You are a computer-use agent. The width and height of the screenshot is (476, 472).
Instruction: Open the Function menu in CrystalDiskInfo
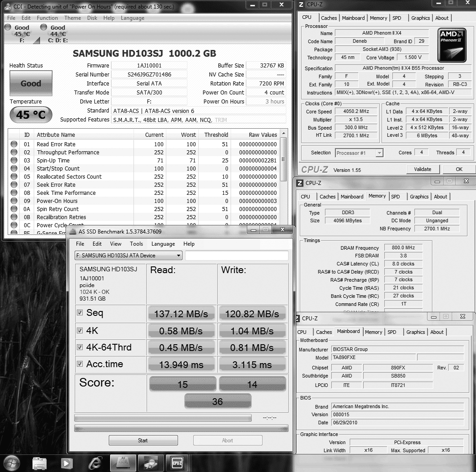click(x=47, y=18)
